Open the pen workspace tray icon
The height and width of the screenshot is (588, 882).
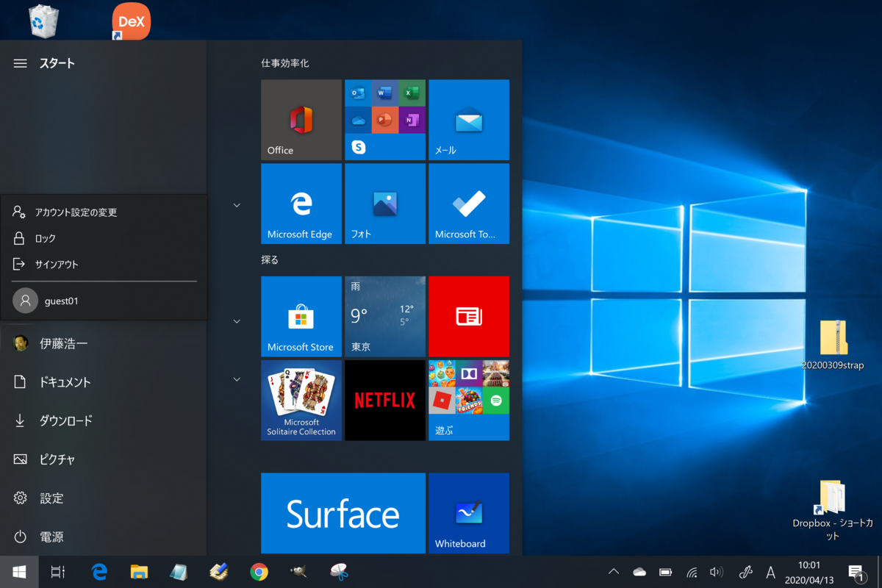(745, 572)
